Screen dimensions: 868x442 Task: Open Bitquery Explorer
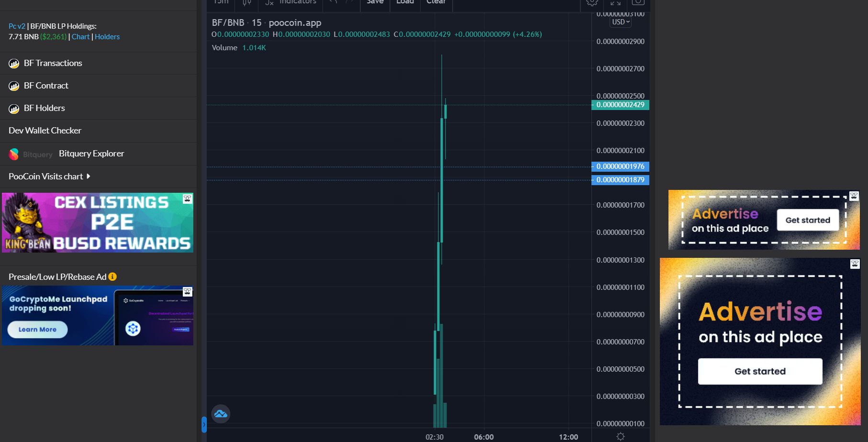91,154
